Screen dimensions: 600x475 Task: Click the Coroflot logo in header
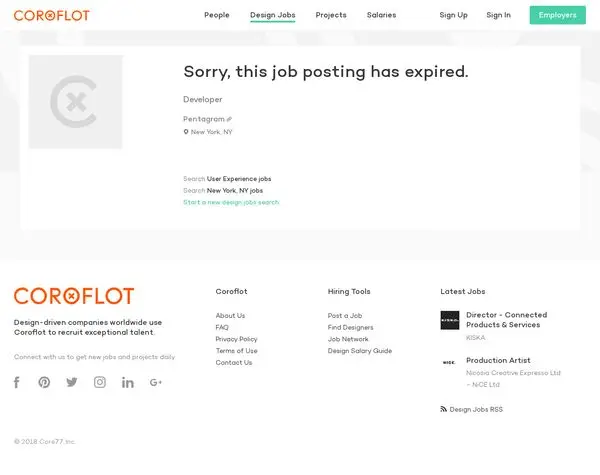[x=52, y=15]
